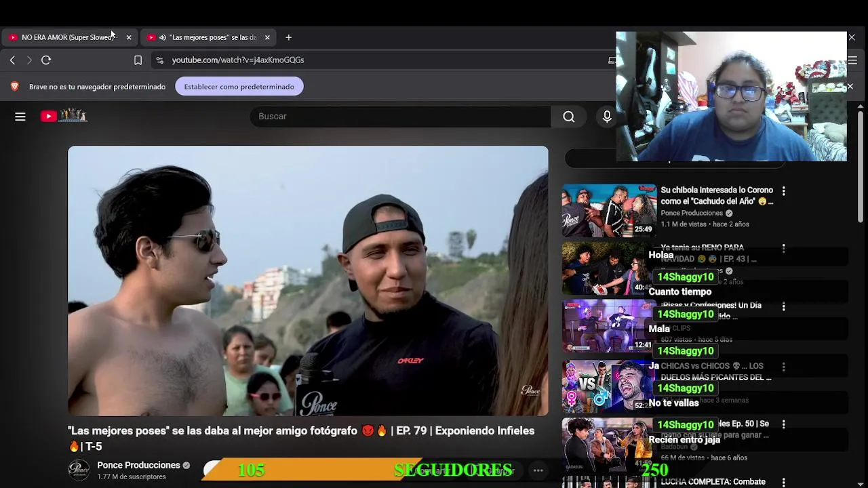Dismiss the Brave default browser notification bar
Image resolution: width=868 pixels, height=488 pixels.
(x=850, y=86)
